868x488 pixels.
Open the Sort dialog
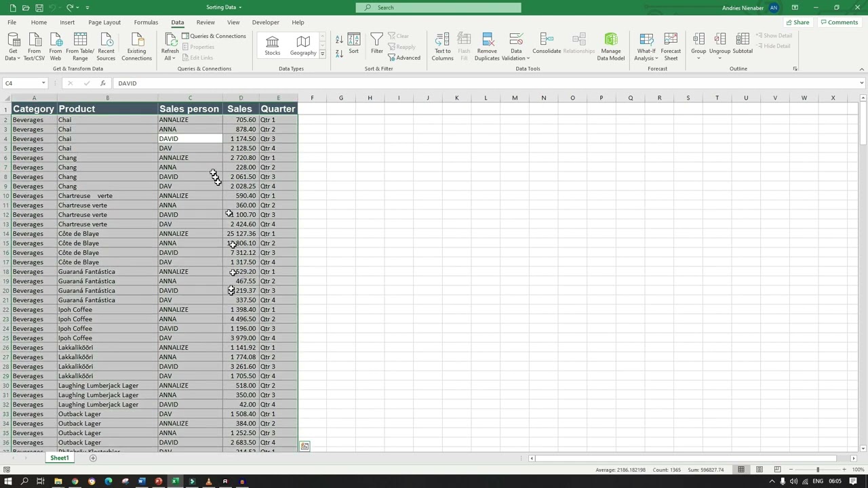[x=353, y=45]
